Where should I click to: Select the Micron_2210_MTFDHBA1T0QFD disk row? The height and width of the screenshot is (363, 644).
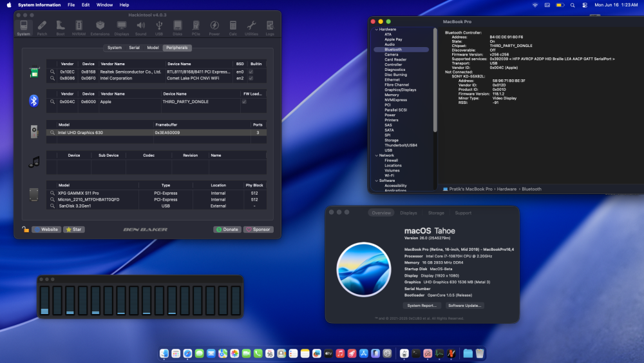coord(156,200)
